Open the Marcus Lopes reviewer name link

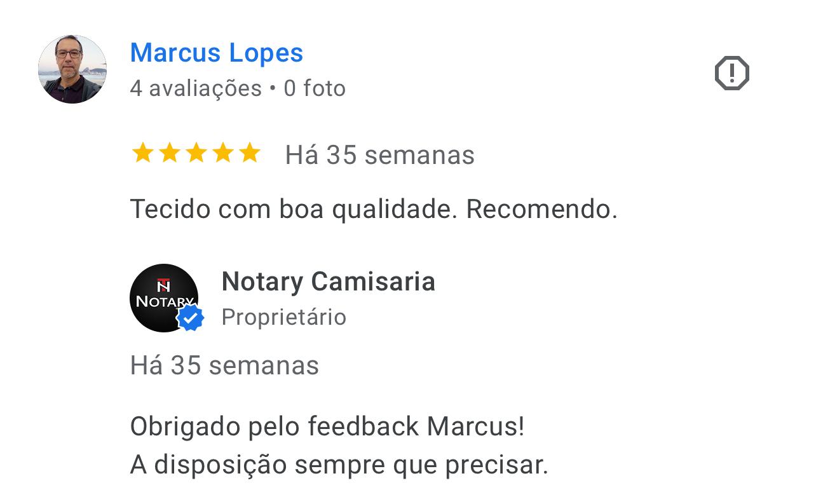tap(217, 53)
